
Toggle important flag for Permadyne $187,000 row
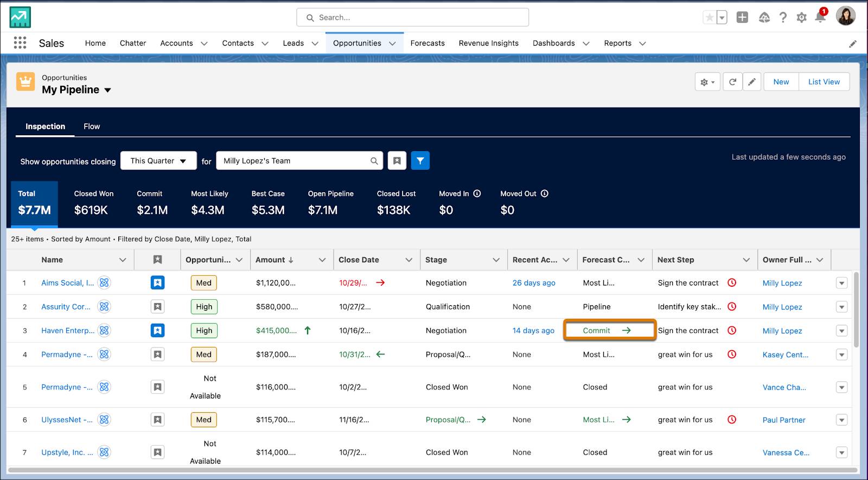(157, 354)
